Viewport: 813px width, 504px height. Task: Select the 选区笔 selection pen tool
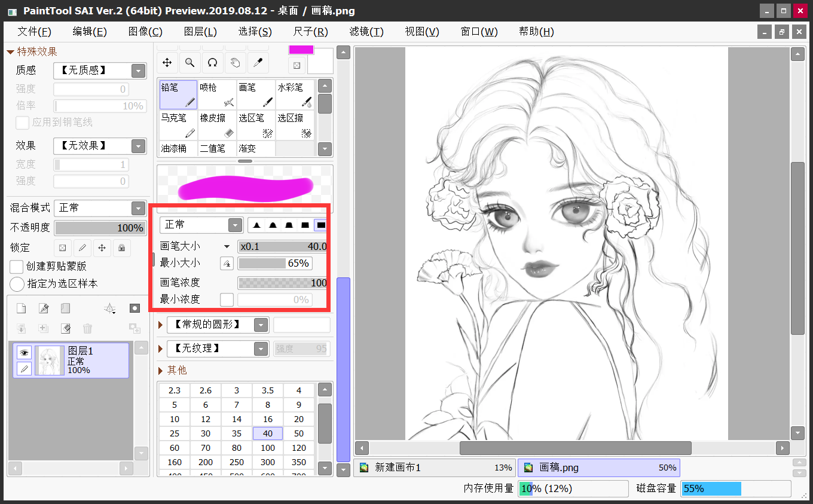256,125
